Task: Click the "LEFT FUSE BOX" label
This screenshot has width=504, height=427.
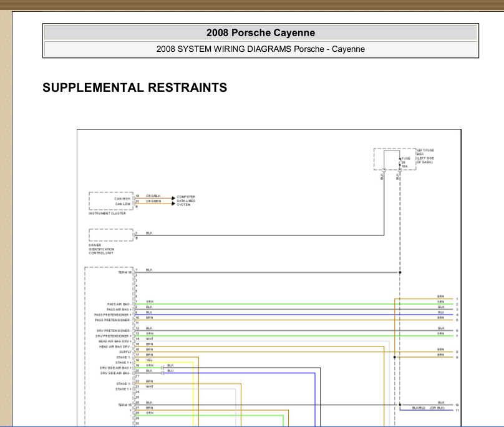Action: click(x=425, y=156)
